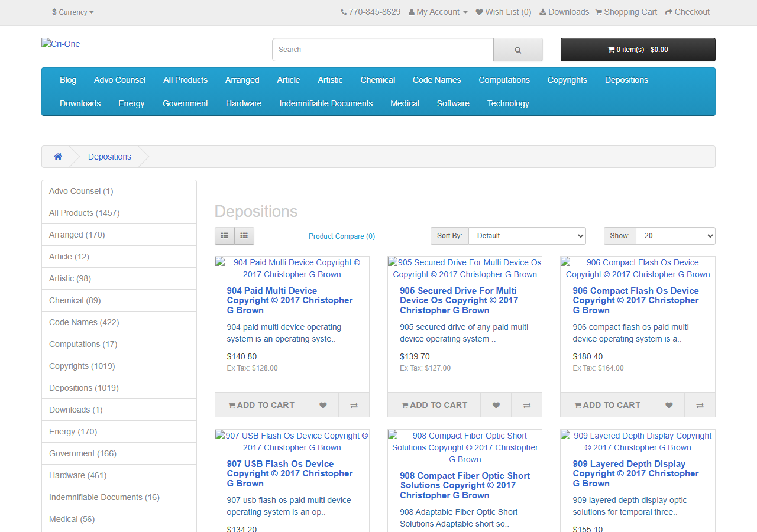Open Technology in navigation bar

click(508, 103)
